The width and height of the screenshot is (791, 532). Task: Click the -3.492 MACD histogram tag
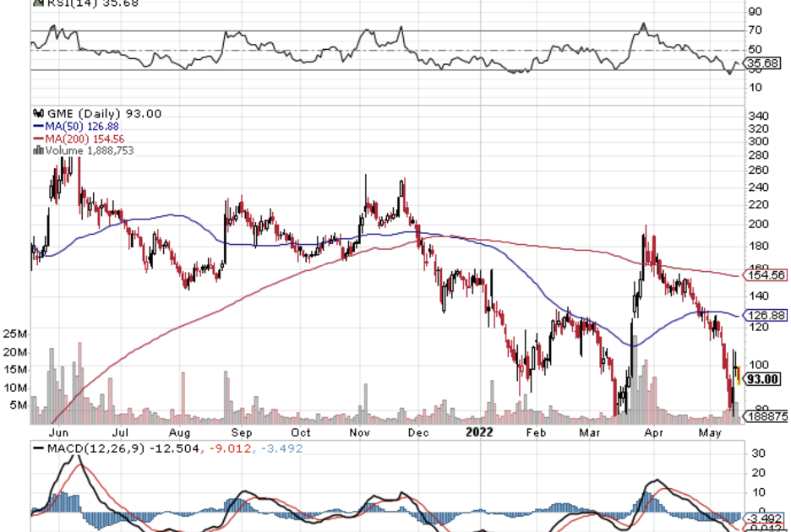click(763, 518)
